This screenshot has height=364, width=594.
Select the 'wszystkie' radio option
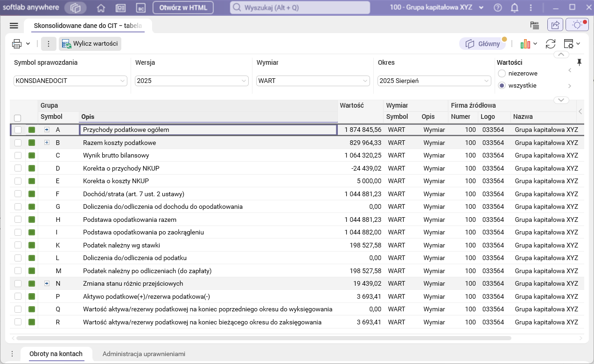502,86
